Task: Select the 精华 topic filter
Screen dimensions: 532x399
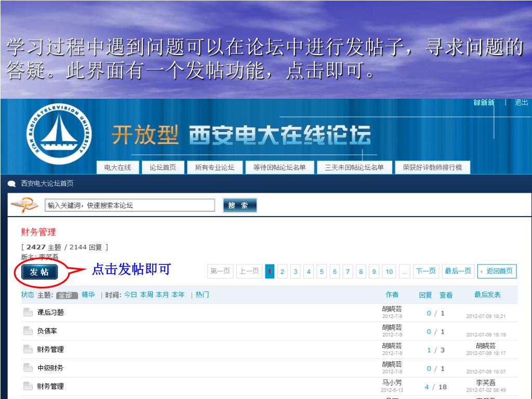Action: [88, 295]
